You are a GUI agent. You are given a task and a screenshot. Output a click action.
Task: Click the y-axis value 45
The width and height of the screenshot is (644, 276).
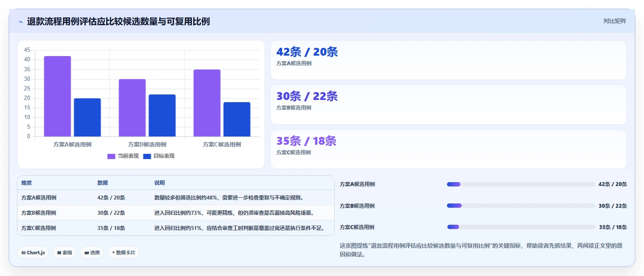coord(27,50)
